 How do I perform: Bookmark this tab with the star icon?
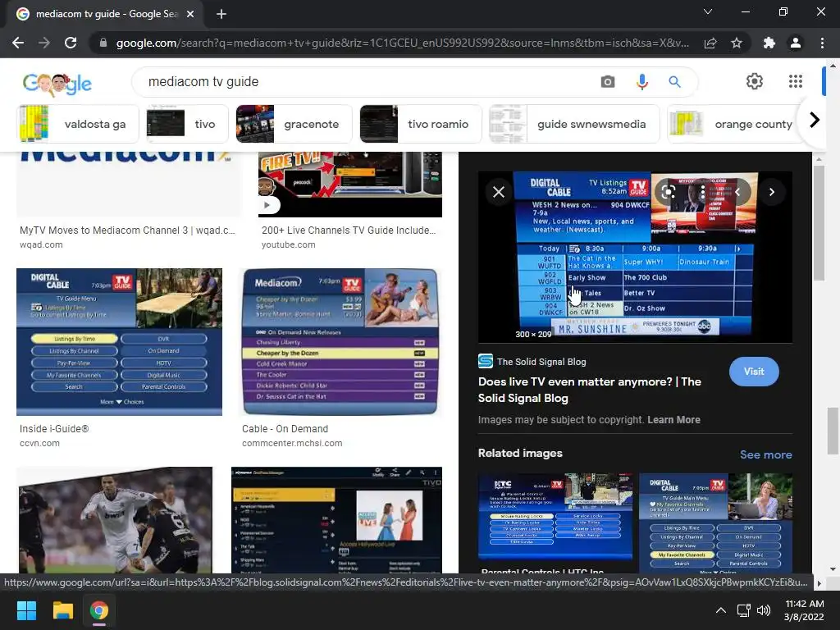coord(737,43)
